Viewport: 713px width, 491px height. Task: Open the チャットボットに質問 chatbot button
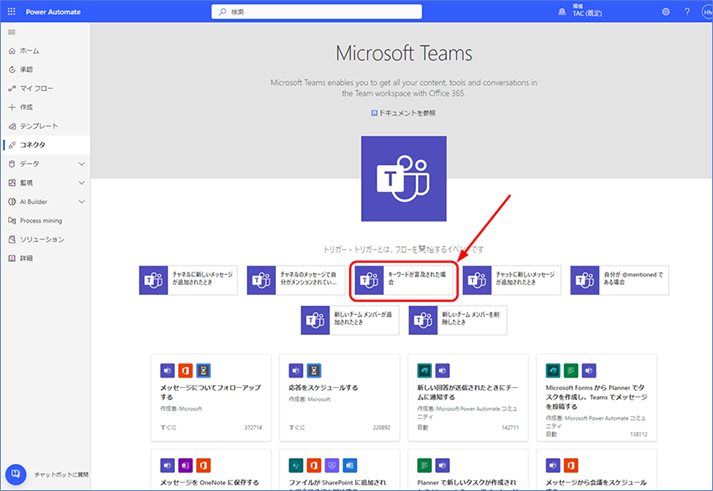coord(15,474)
